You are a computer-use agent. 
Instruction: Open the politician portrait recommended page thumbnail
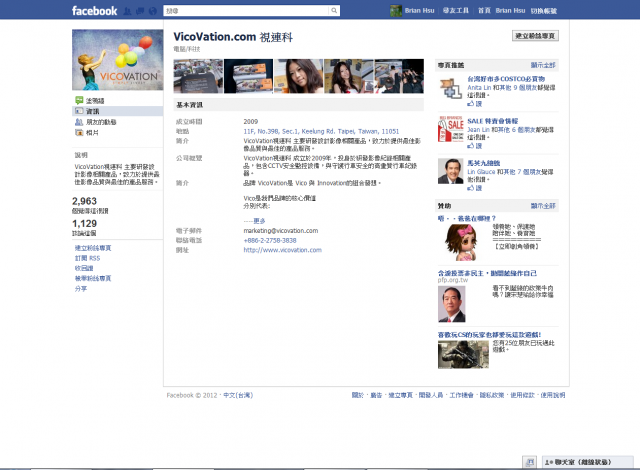[451, 171]
